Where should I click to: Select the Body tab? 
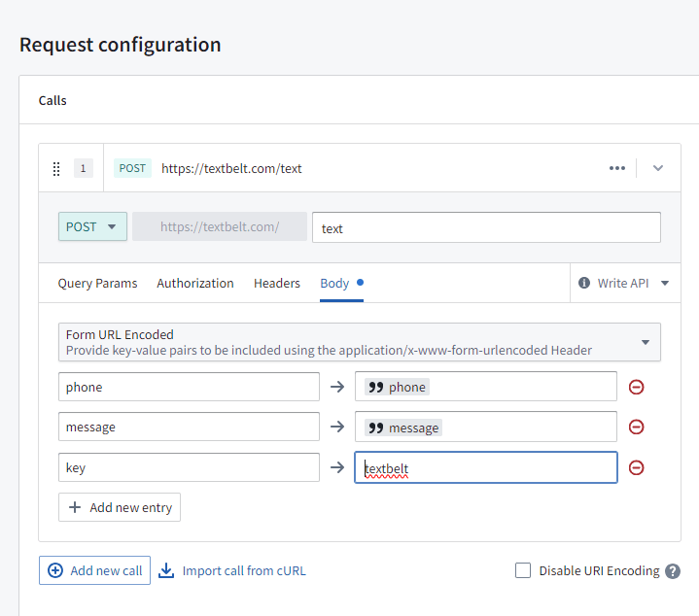pos(334,283)
